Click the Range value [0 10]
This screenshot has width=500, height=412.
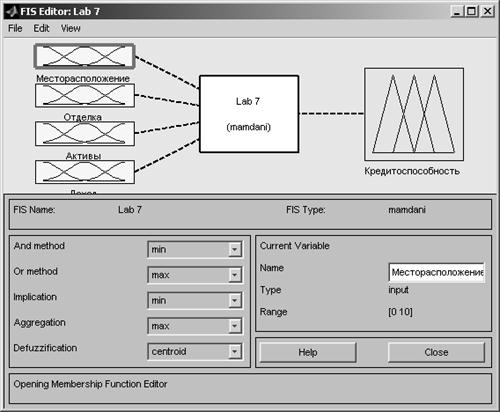[400, 312]
